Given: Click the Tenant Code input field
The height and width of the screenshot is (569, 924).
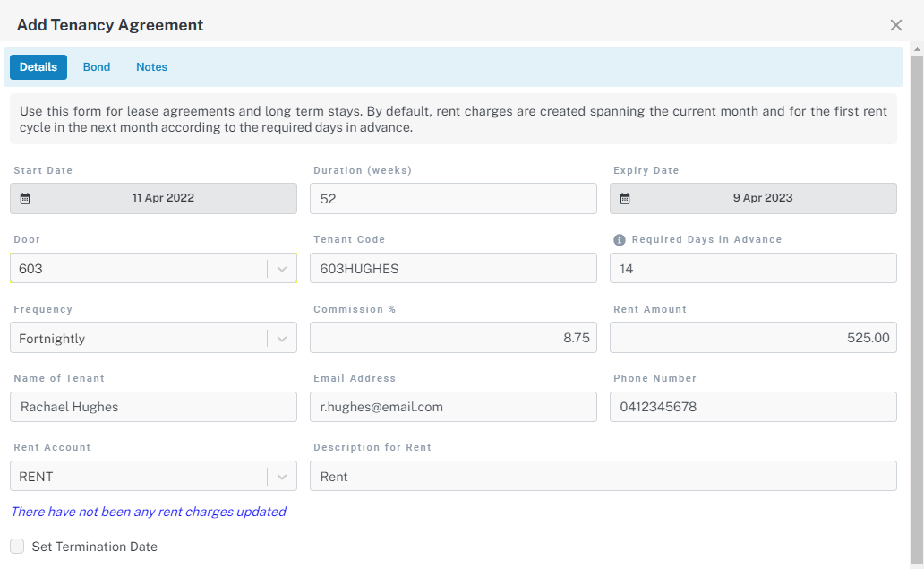Looking at the screenshot, I should 453,269.
